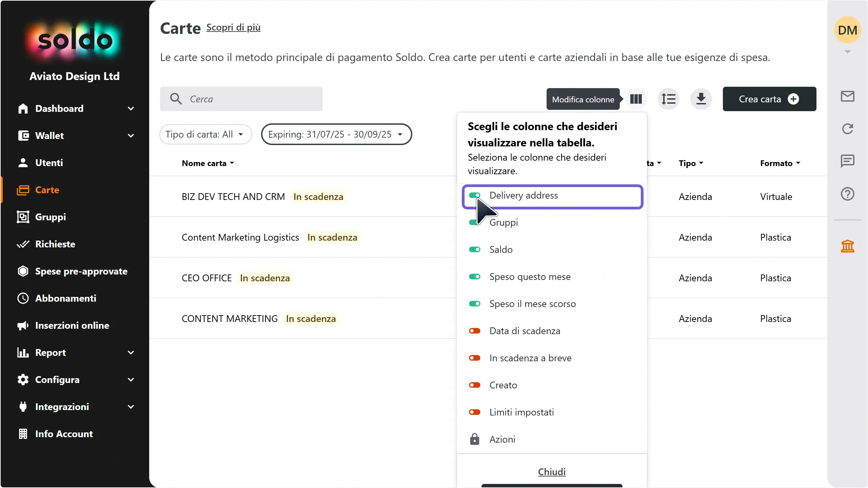Open the Tipo di carta filter dropdown

(205, 134)
